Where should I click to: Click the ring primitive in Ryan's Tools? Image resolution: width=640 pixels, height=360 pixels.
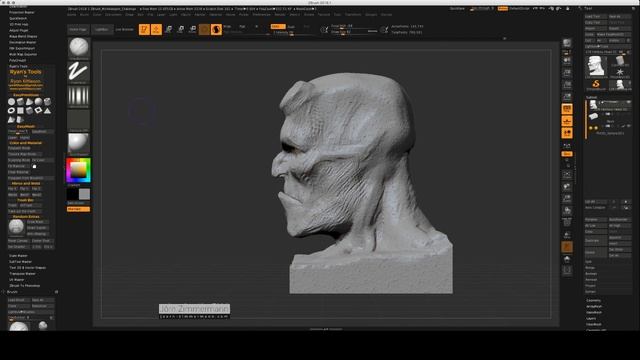click(11, 110)
